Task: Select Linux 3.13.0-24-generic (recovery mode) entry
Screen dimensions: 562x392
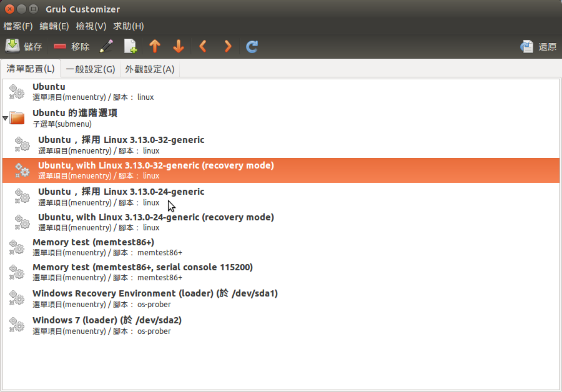Action: (281, 222)
